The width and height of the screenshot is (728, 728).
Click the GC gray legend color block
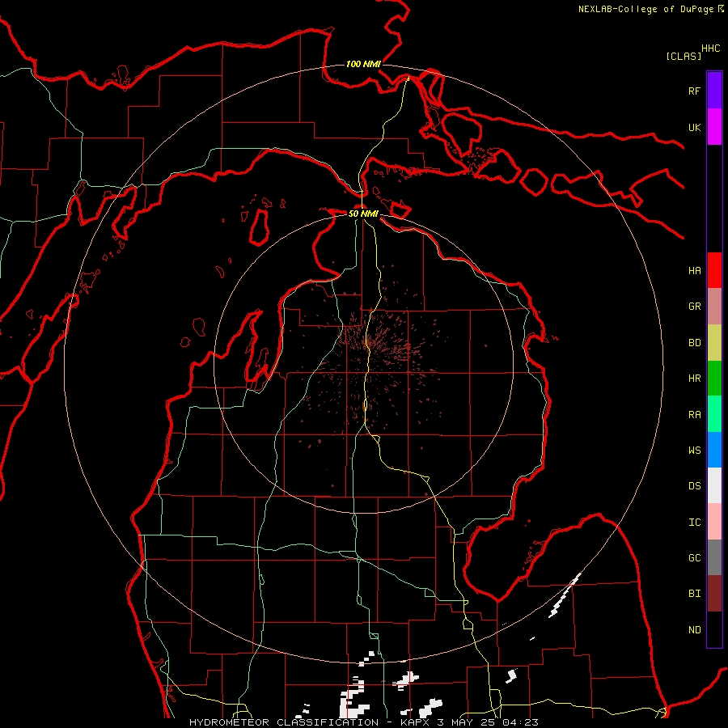(x=714, y=557)
